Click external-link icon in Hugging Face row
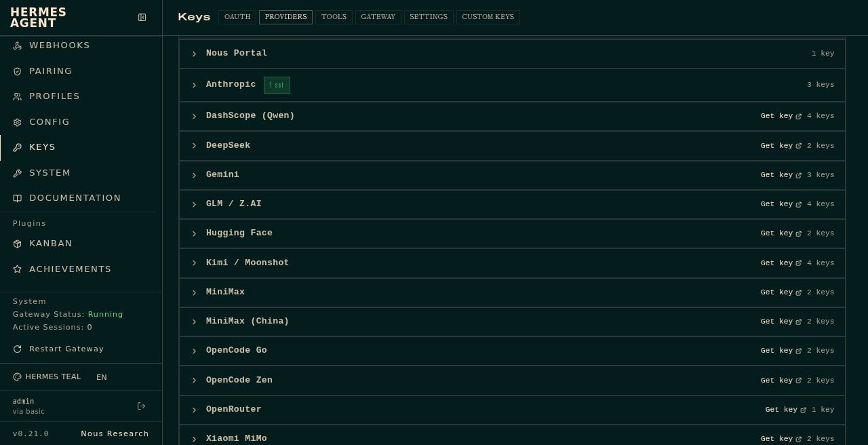 pos(798,233)
